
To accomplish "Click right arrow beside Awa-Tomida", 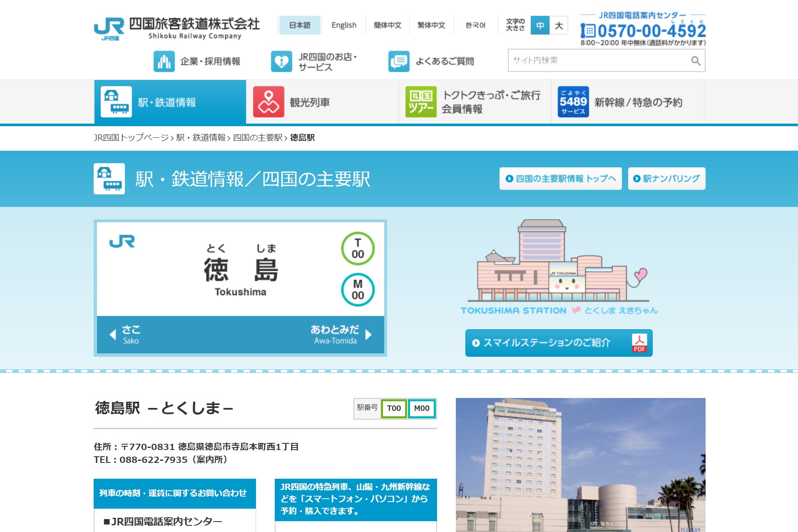I will (x=368, y=335).
